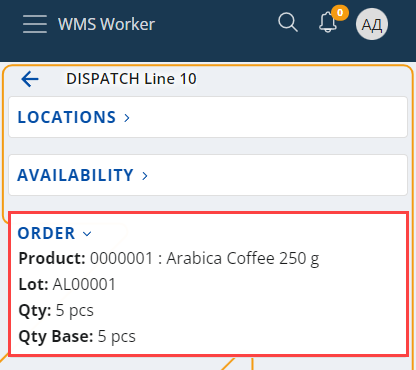This screenshot has width=416, height=370.
Task: Click the Qty Base value 5 pcs
Action: coord(117,337)
